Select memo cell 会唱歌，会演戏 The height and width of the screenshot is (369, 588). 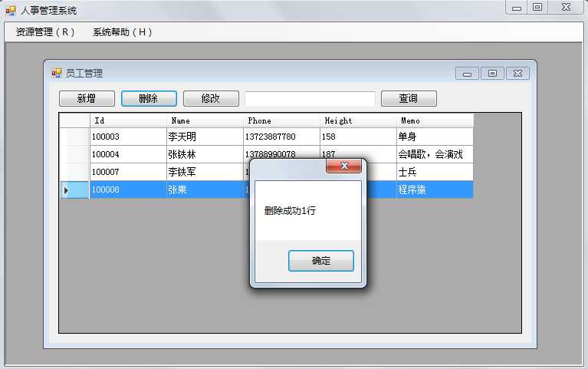click(x=435, y=154)
